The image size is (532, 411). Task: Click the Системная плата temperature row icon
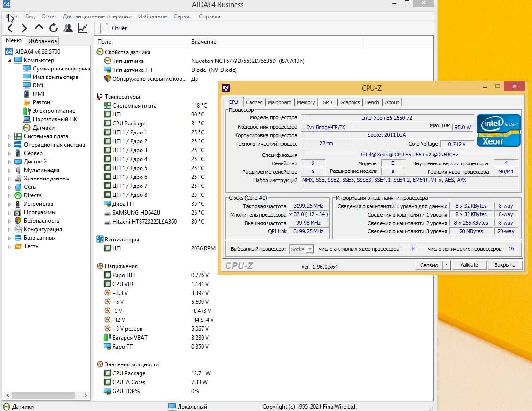108,106
